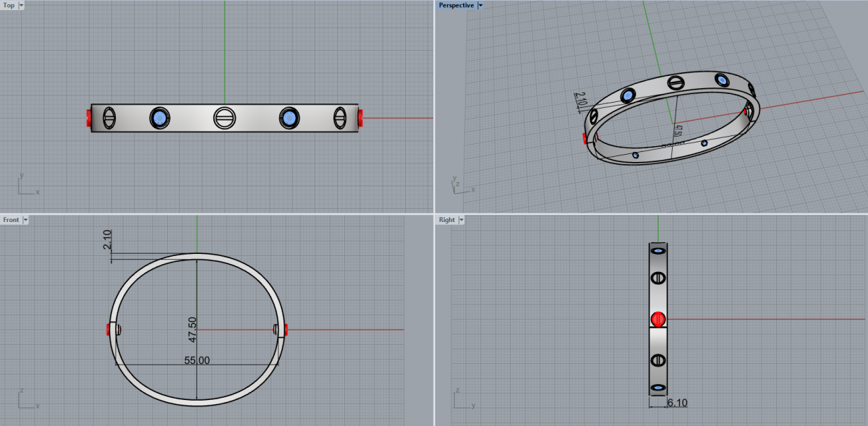Expand the Right viewport menu arrow
This screenshot has width=868, height=426.
[461, 219]
